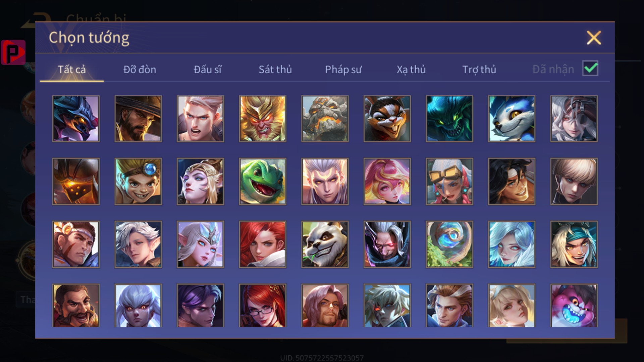Filter heroes by Trợ thủ tab

[479, 70]
